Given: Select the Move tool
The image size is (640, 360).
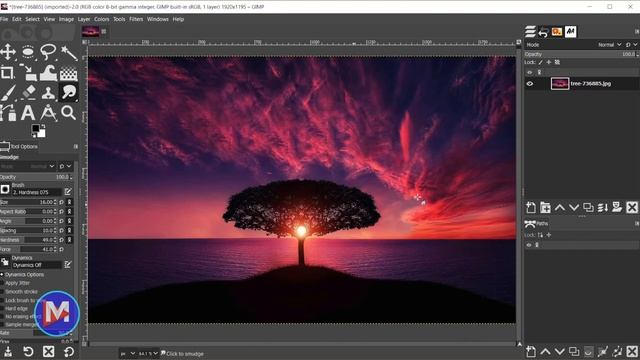Looking at the screenshot, I should tap(8, 52).
